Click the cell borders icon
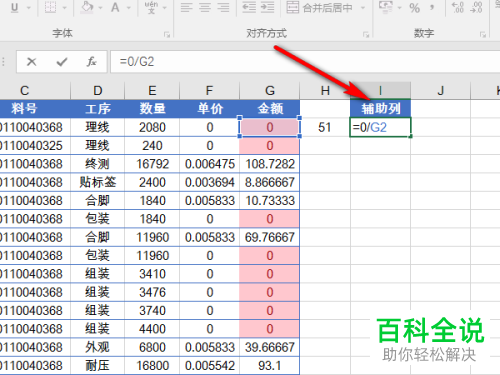Image resolution: width=500 pixels, height=375 pixels. tap(50, 7)
